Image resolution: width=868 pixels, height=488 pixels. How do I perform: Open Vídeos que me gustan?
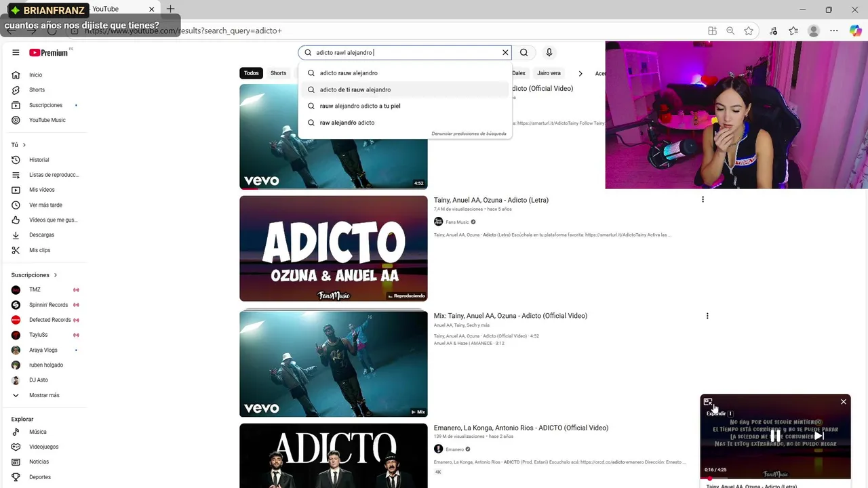point(43,220)
